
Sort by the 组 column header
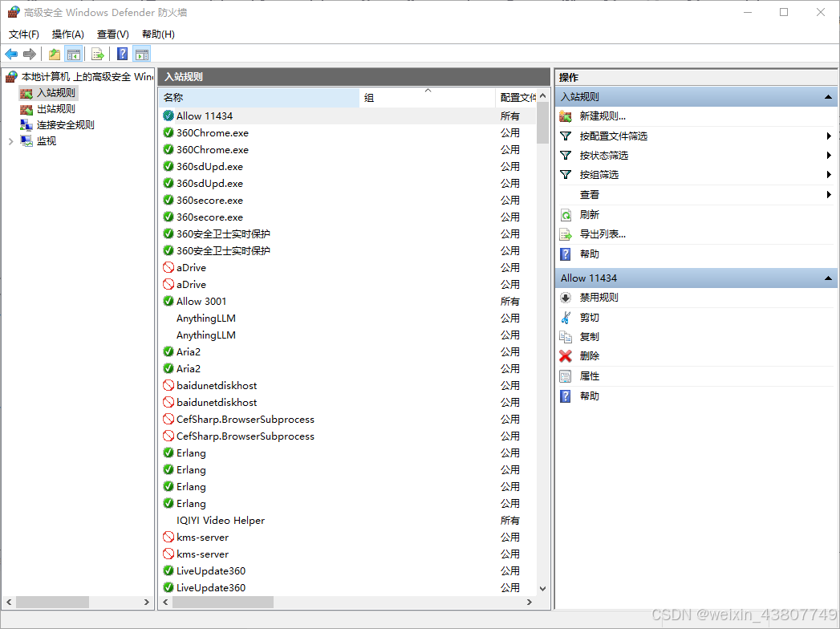pos(427,98)
